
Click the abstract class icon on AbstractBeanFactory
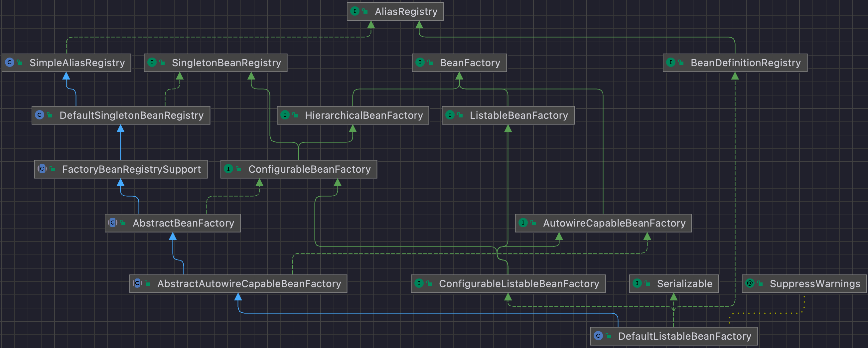pos(112,223)
